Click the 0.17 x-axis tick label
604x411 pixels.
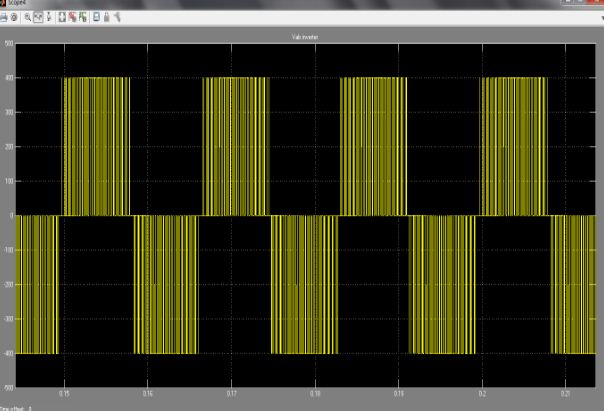[x=232, y=394]
